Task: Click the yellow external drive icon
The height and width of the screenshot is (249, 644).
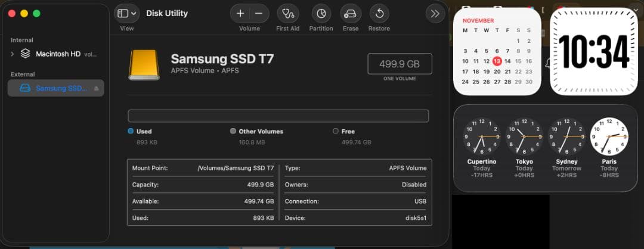Action: 144,65
